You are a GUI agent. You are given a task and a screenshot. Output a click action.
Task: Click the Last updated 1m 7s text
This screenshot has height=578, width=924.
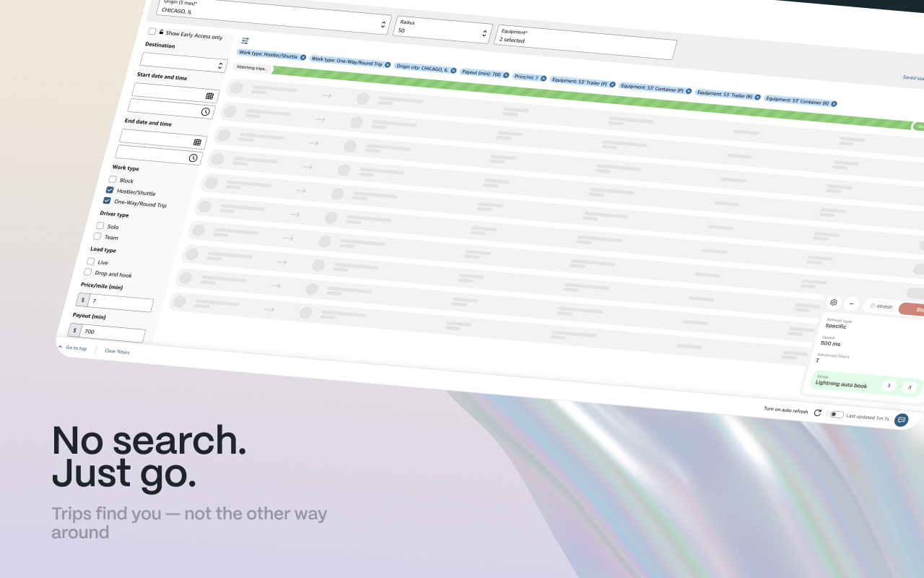868,417
